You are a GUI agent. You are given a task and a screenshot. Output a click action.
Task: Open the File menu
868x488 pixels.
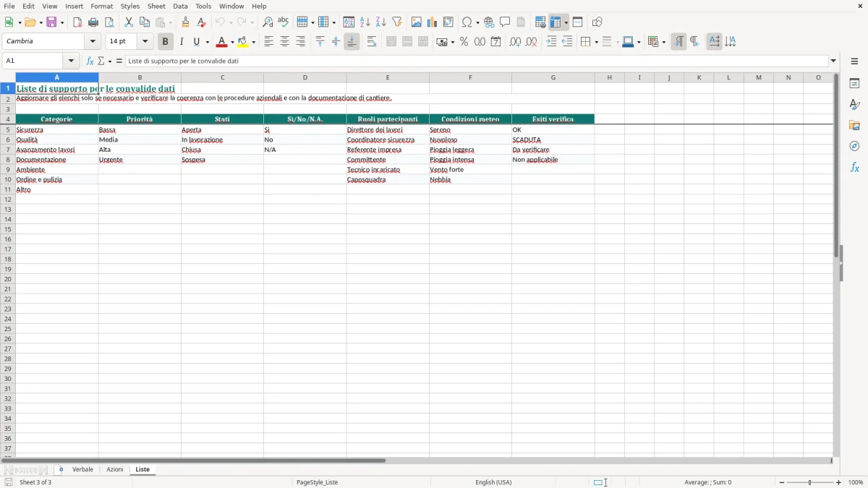tap(9, 6)
